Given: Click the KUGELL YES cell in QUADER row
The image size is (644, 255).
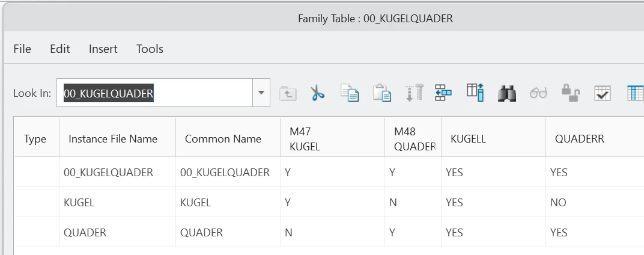Looking at the screenshot, I should point(493,232).
